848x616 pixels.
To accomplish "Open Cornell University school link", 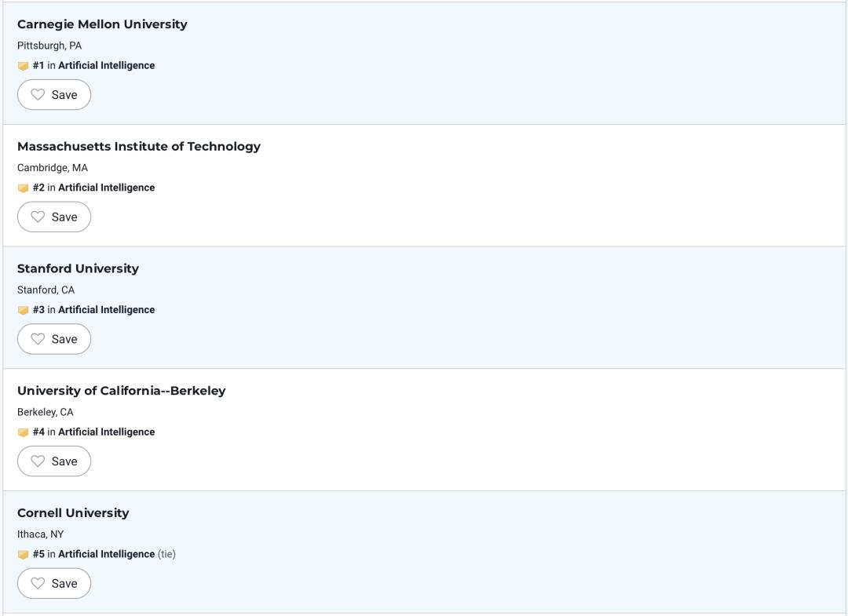I will click(73, 513).
